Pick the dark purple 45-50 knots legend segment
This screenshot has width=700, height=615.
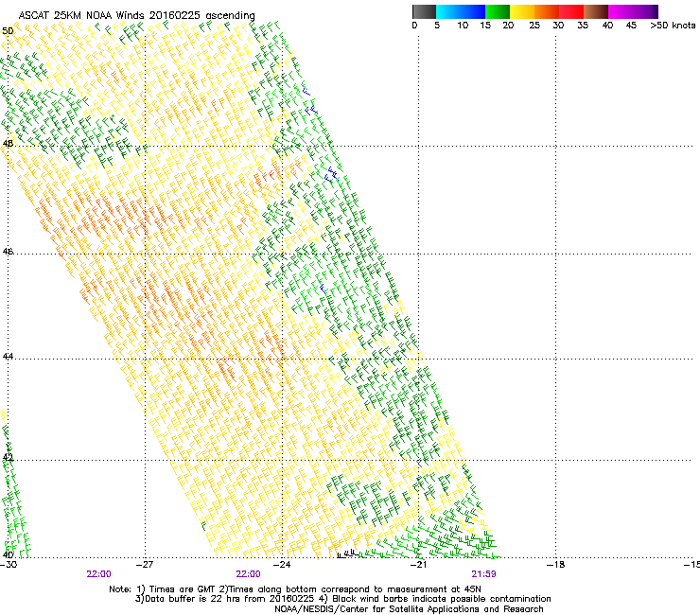(645, 11)
